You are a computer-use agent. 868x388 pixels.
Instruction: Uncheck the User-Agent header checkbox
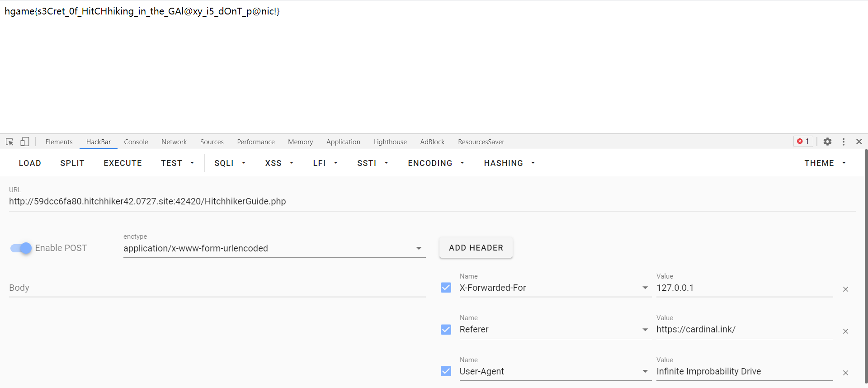pyautogui.click(x=446, y=371)
